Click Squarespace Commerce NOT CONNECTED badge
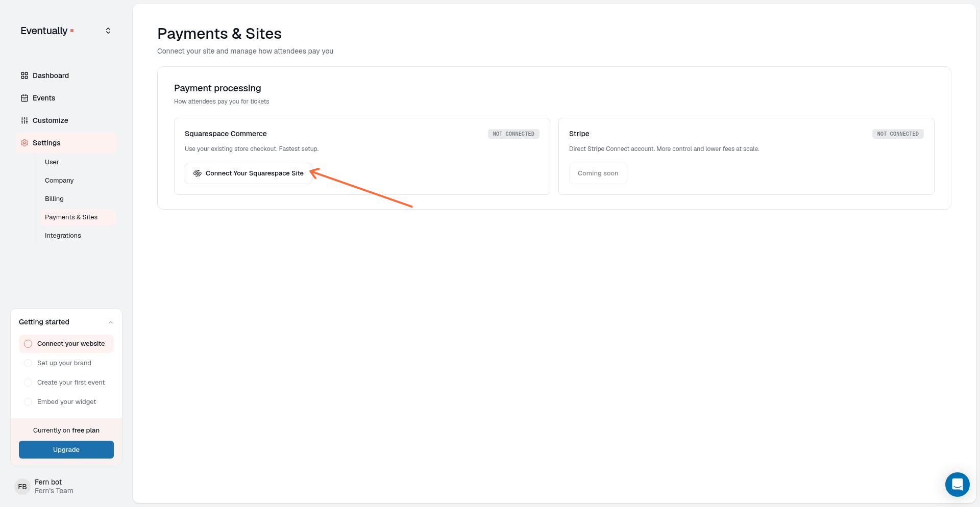Screen dimensions: 980x507 coord(513,134)
